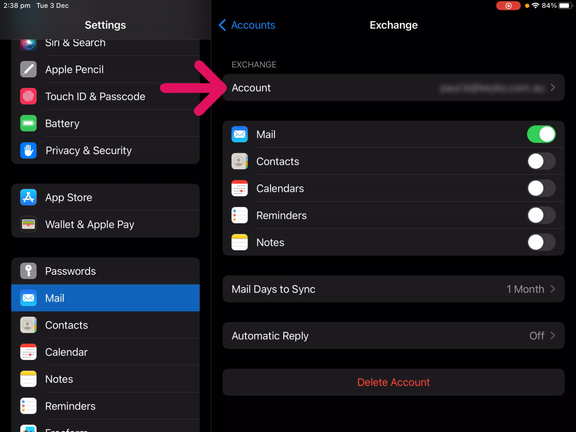
Task: Open Apple Pencil settings
Action: [x=105, y=69]
